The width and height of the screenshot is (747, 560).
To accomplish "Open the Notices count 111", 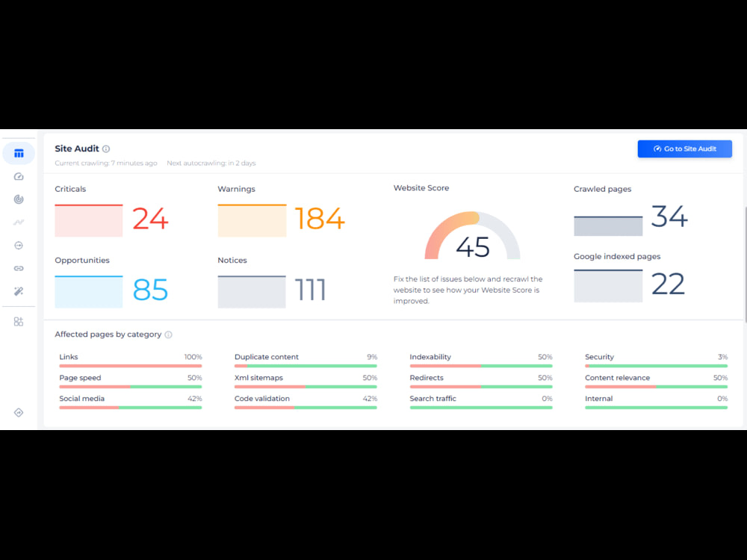I will coord(311,290).
